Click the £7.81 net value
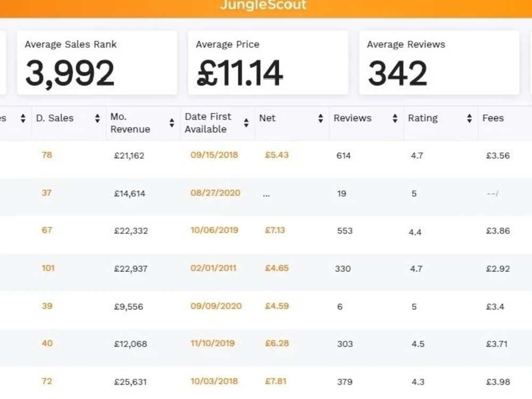 pos(276,381)
